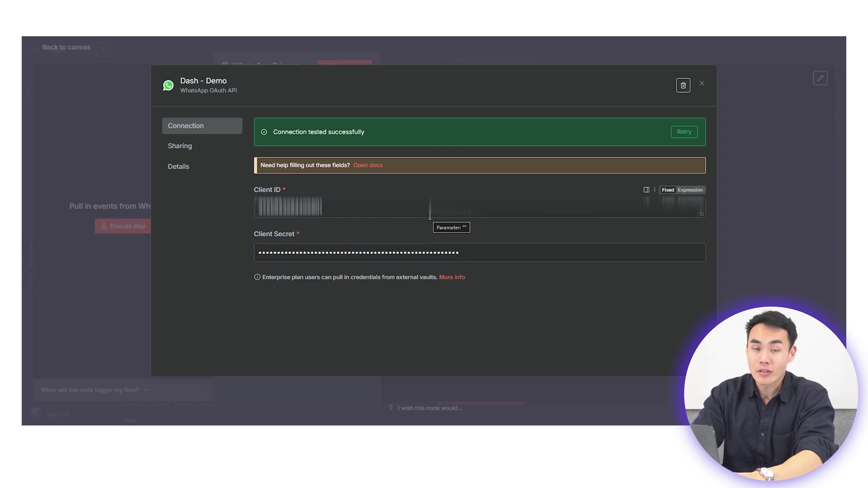Click the success check icon in green banner

264,132
